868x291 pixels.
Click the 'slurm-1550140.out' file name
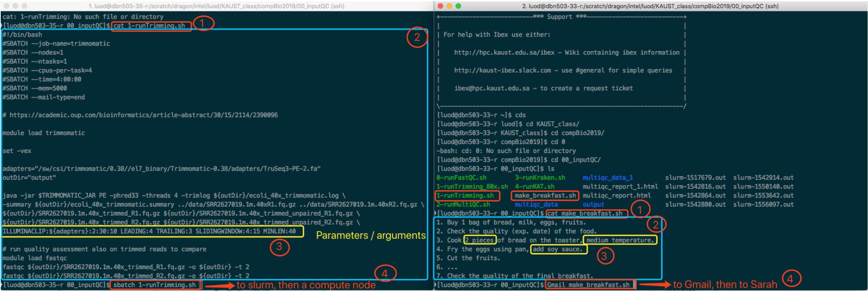coord(764,187)
